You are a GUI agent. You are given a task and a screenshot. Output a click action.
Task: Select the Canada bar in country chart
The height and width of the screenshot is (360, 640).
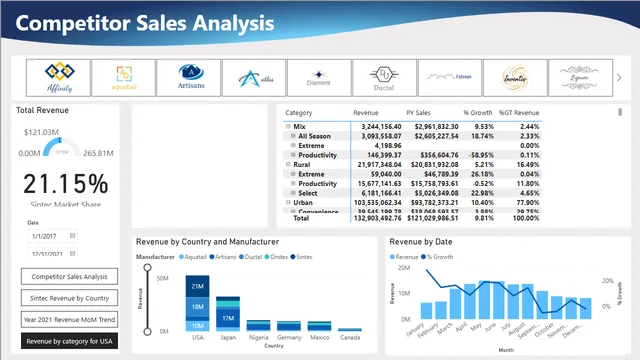(350, 329)
